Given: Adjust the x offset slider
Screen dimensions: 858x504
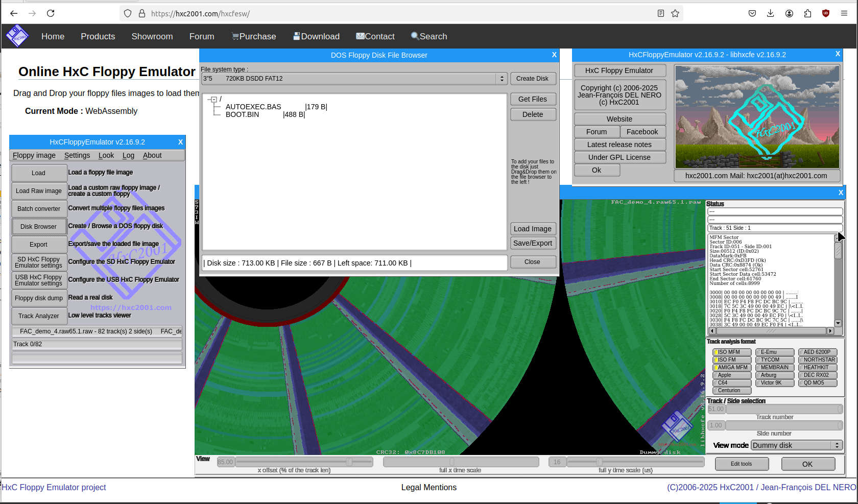Looking at the screenshot, I should [x=304, y=462].
